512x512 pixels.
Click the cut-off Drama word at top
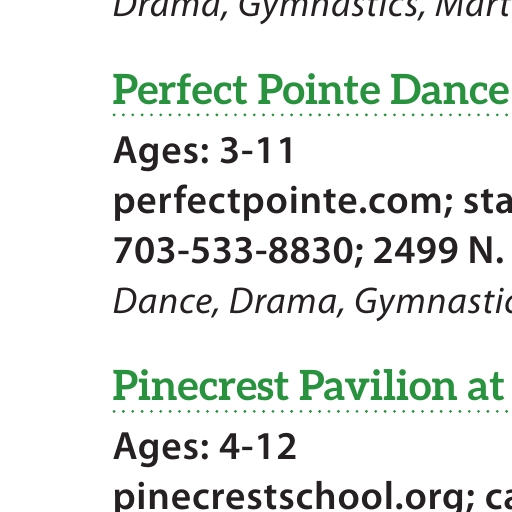[x=167, y=8]
